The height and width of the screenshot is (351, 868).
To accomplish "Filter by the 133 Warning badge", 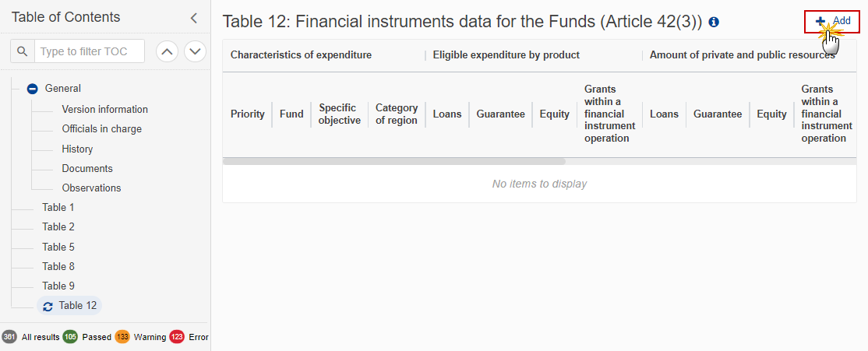I will (x=122, y=337).
